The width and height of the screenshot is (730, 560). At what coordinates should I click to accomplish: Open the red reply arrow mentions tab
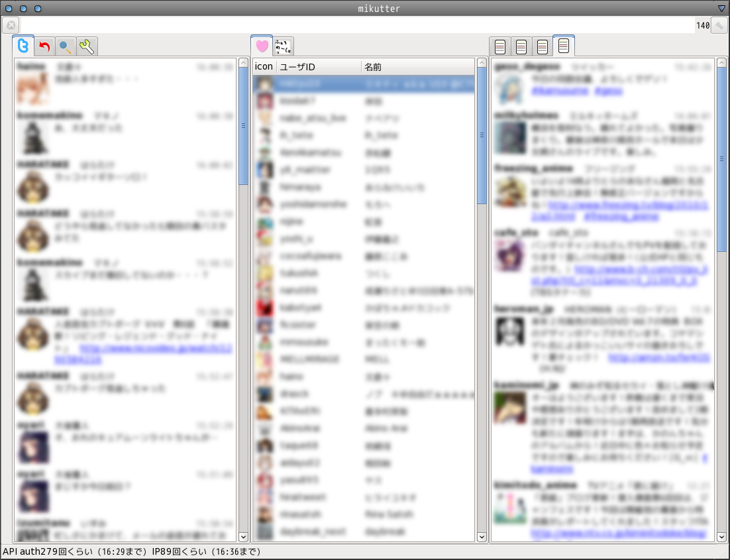coord(44,46)
